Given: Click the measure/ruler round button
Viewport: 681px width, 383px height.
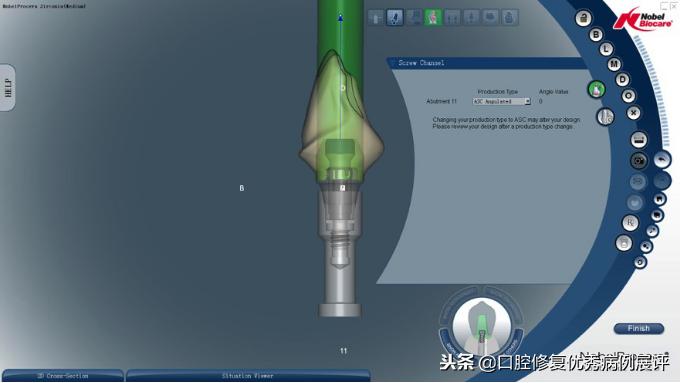Looking at the screenshot, I should click(638, 140).
